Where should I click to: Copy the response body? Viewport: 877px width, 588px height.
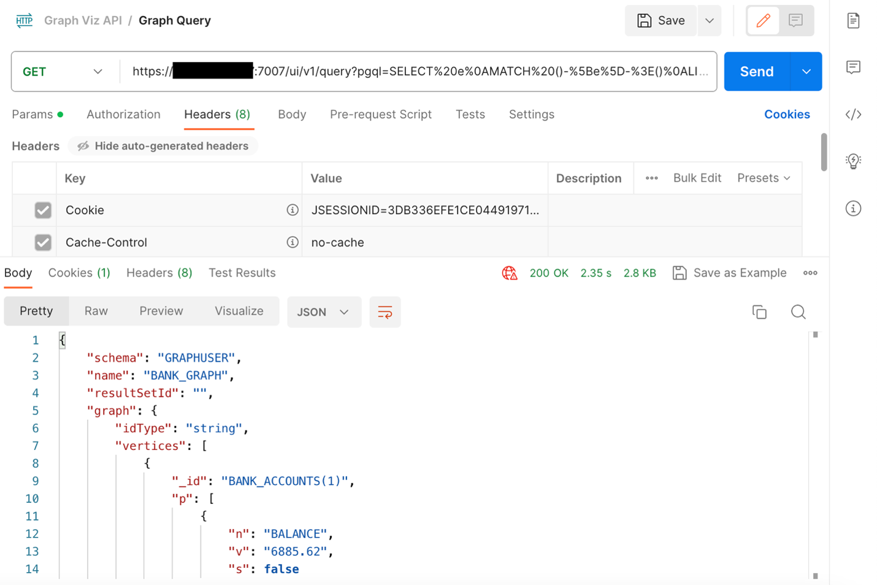pyautogui.click(x=759, y=312)
